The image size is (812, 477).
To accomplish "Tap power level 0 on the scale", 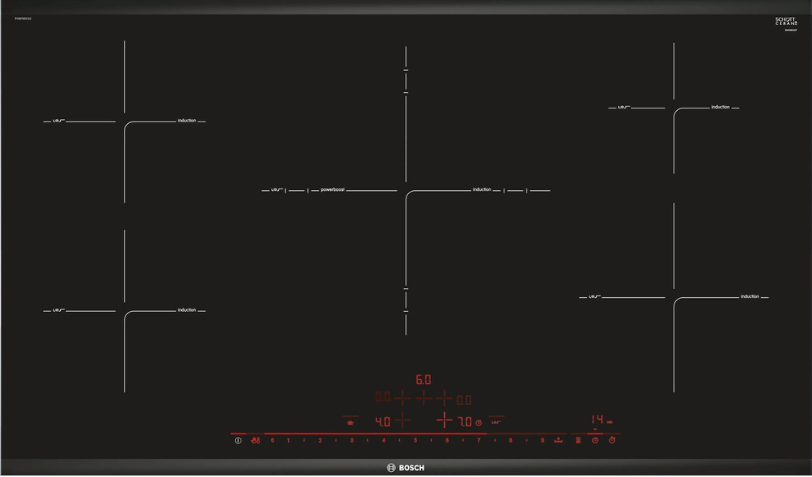I will pyautogui.click(x=272, y=440).
